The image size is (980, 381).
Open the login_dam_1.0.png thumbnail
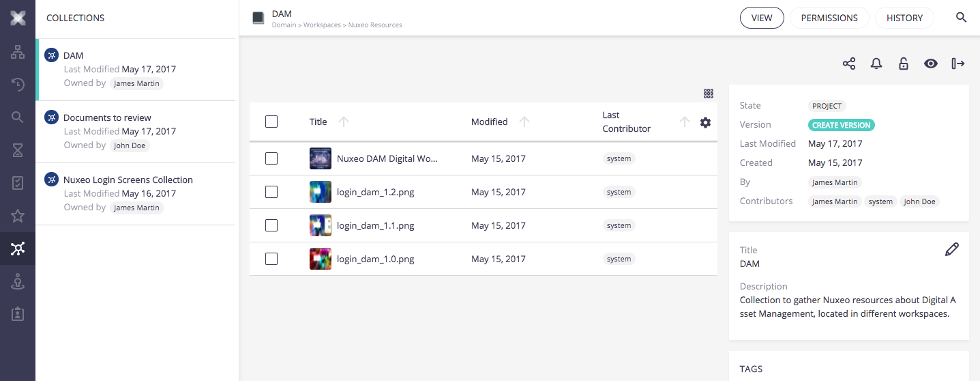click(x=321, y=259)
